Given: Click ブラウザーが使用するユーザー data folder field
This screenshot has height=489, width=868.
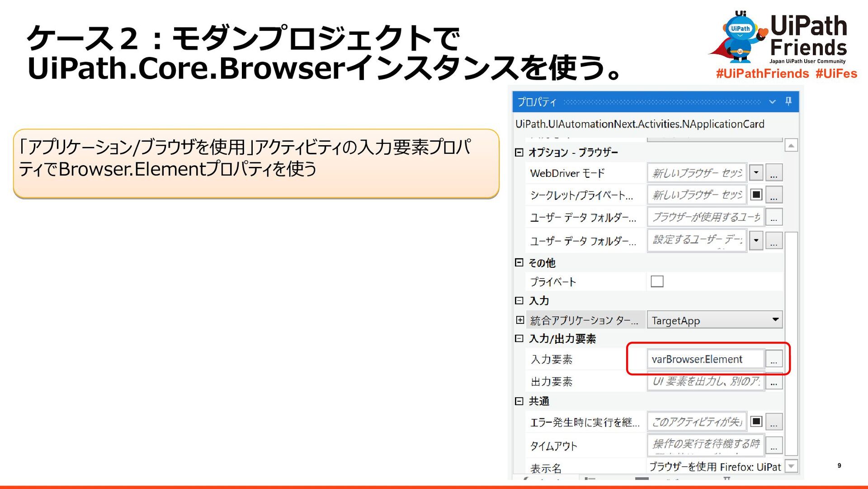Looking at the screenshot, I should pos(706,217).
